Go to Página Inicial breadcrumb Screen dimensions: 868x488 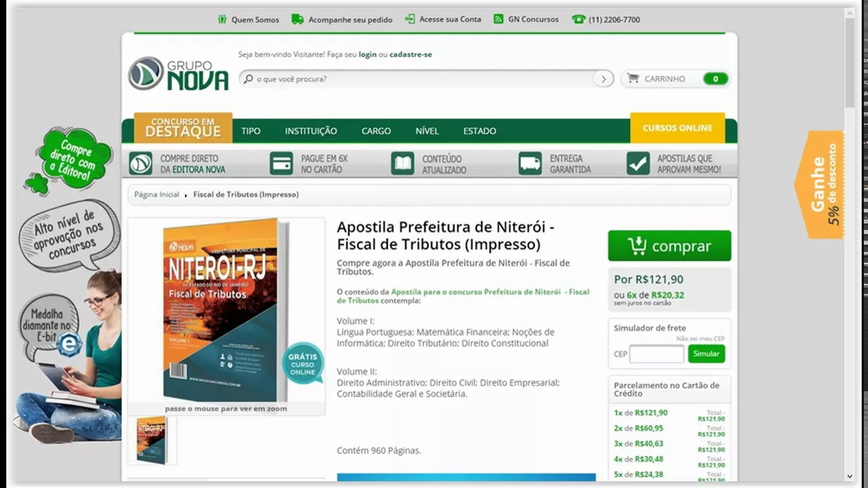(x=156, y=195)
